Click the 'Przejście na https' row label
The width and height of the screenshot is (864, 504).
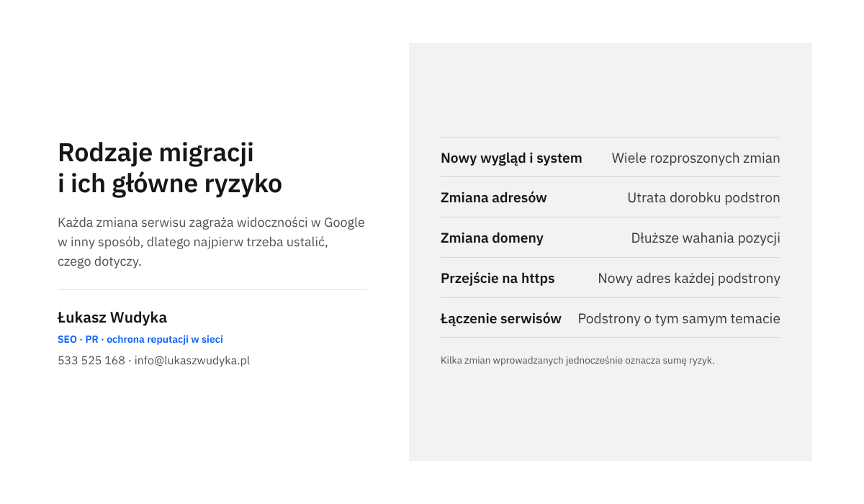(498, 278)
